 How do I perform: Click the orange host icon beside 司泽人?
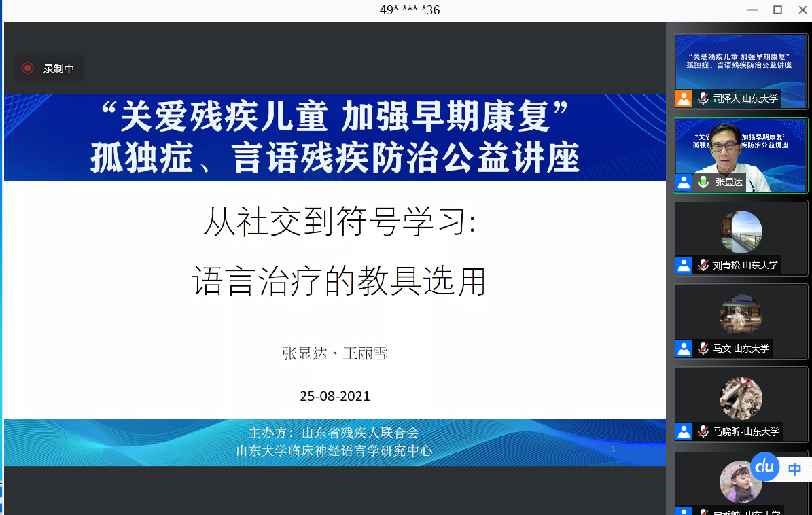684,99
